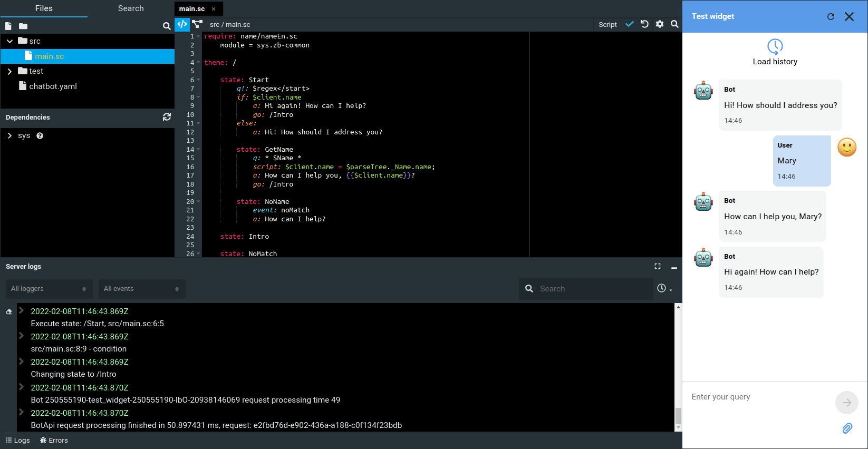Open the Errors tab at bottom
868x449 pixels.
coord(54,441)
